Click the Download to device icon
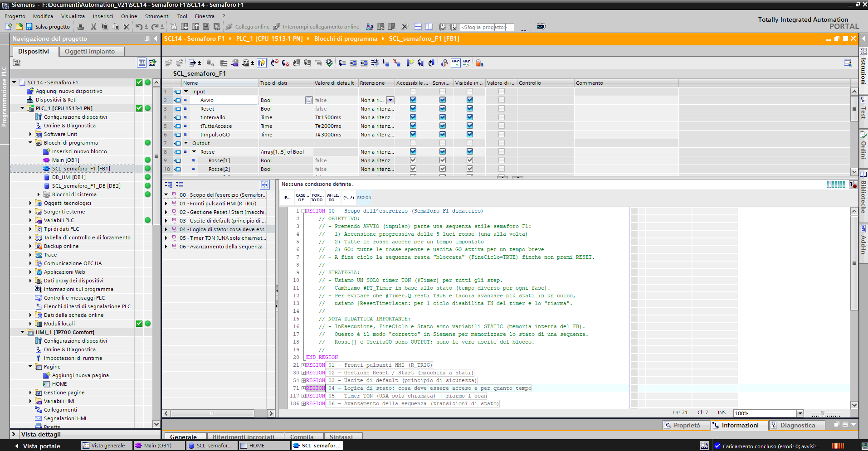This screenshot has width=868, height=451. (185, 27)
